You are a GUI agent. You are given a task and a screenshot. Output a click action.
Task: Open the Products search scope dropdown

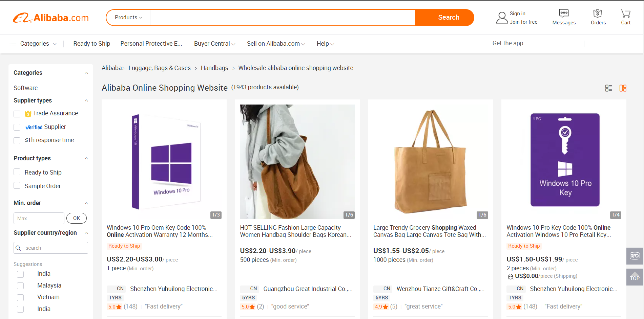128,18
